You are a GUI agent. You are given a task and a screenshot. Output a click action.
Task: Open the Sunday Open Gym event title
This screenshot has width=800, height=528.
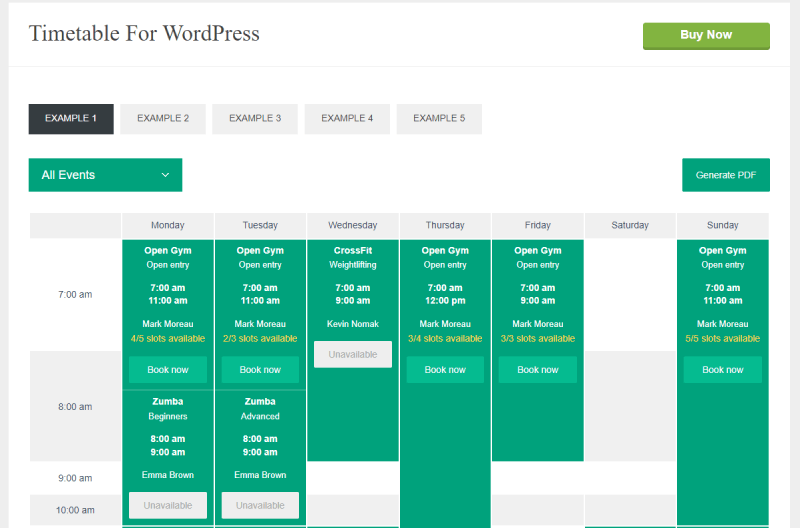[722, 250]
